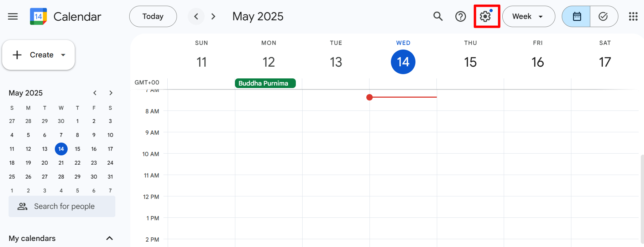
Task: Open the Settings gear menu
Action: [485, 16]
